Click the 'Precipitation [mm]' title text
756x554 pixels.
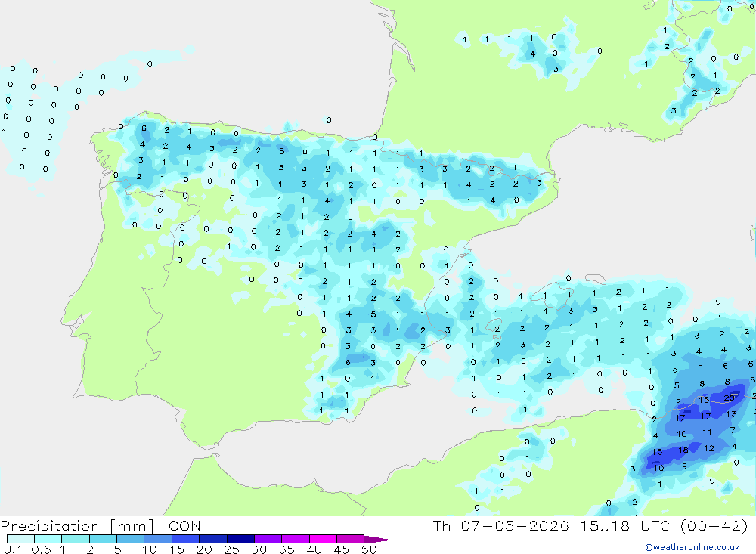coord(78,526)
